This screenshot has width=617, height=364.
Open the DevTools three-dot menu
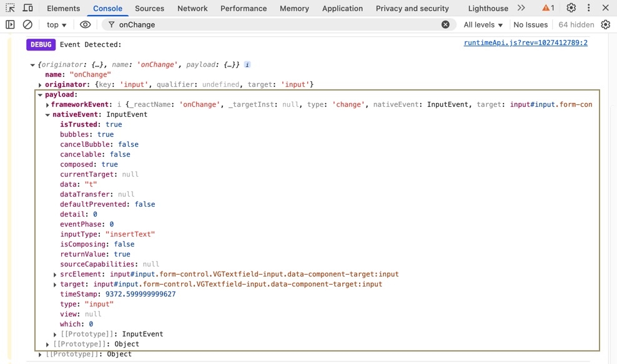coord(589,8)
